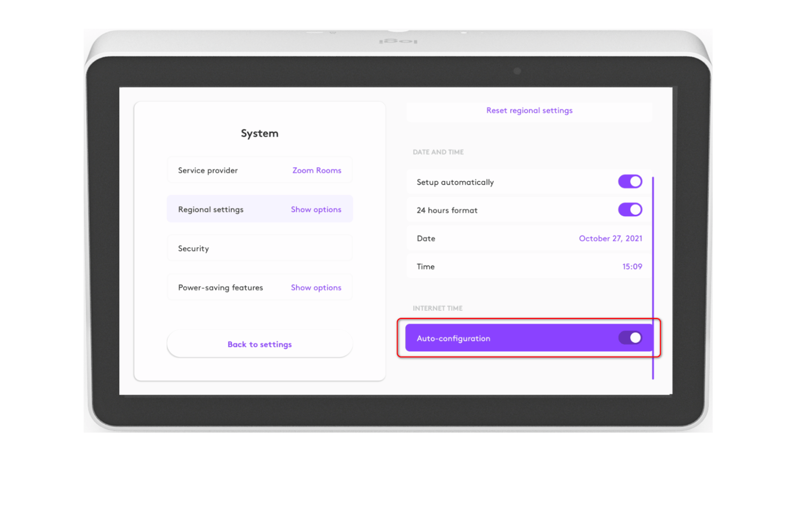Click the Logi logo on the bezel
The width and height of the screenshot is (812, 510).
[x=398, y=41]
